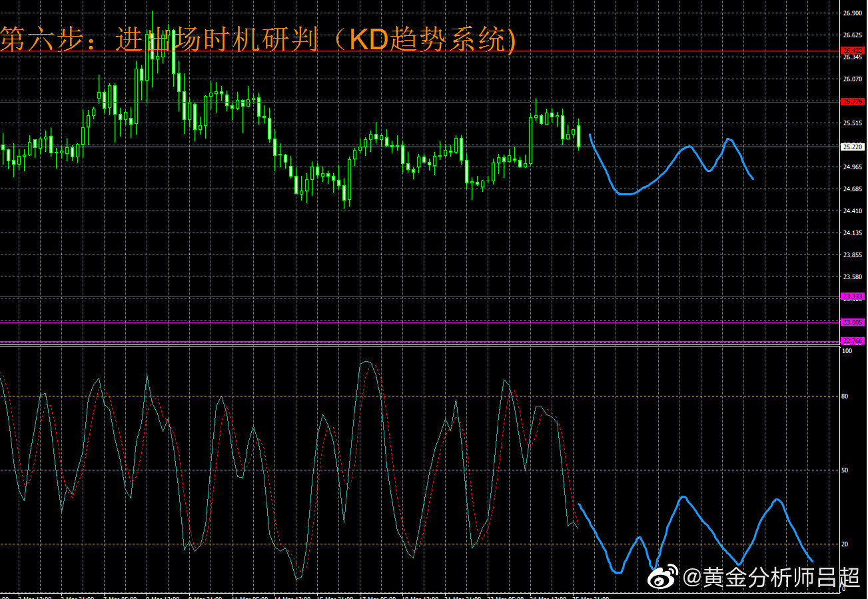This screenshot has width=868, height=599.
Task: Click the 20 level on indicator scale
Action: click(x=845, y=544)
